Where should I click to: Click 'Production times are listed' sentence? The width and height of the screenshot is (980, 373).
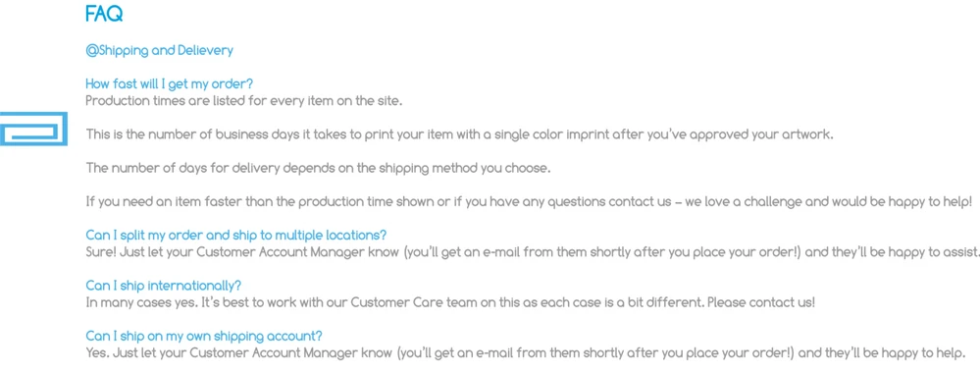[243, 101]
